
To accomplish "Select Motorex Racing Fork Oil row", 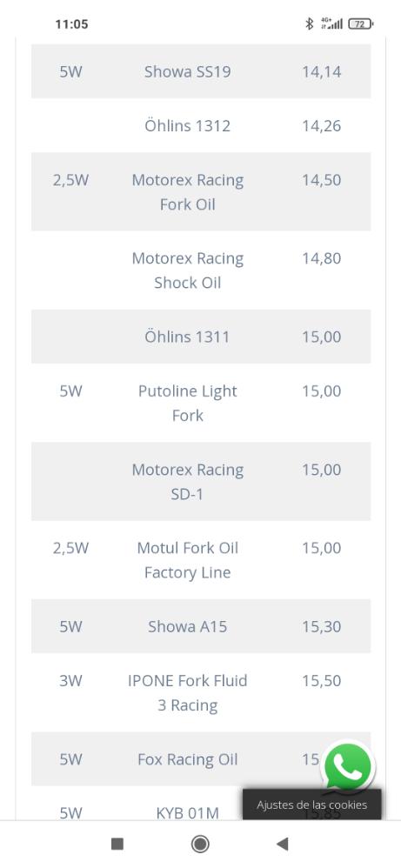I will (200, 192).
